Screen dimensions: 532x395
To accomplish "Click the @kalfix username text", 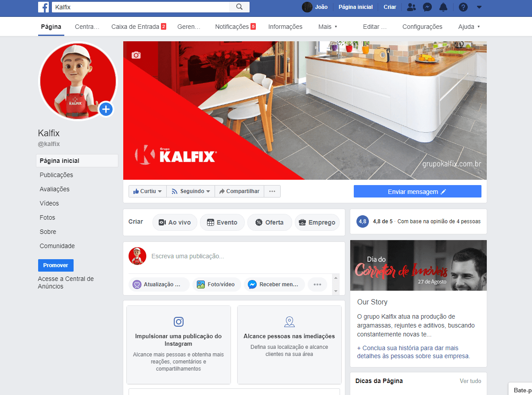I will [49, 144].
